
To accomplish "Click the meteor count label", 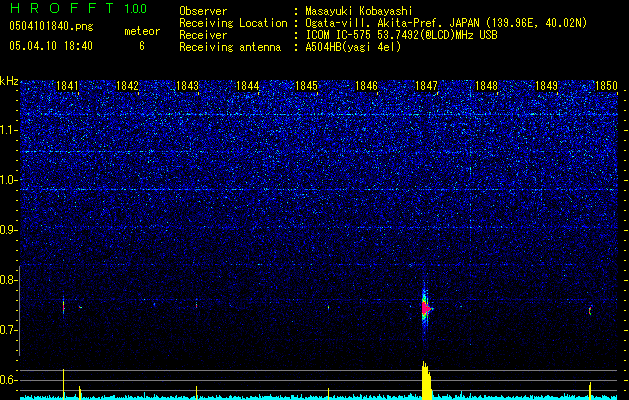I will [142, 31].
